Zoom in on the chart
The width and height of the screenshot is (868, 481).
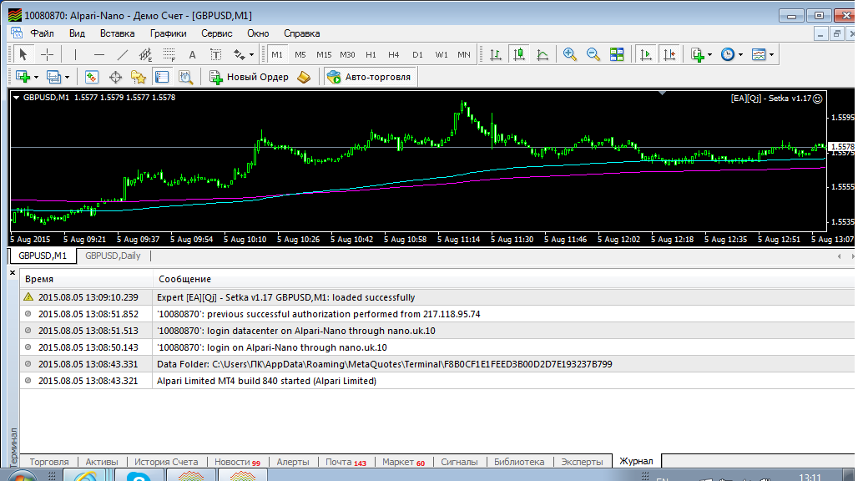tap(569, 54)
